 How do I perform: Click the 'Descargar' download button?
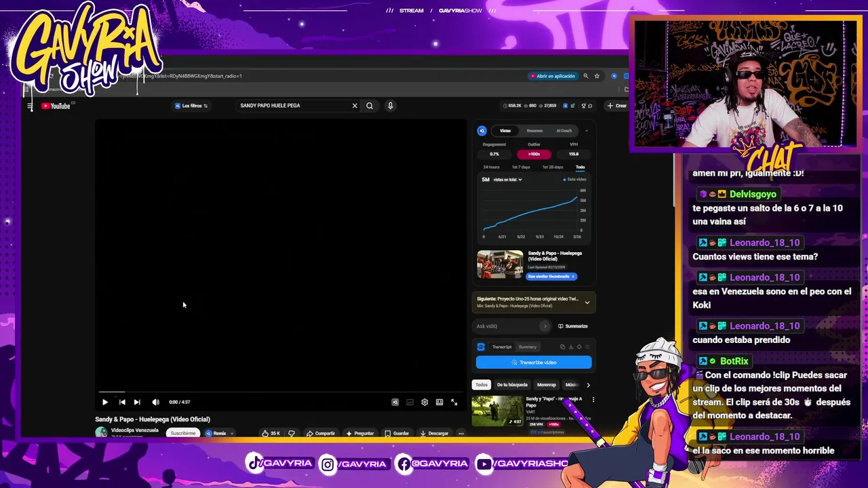[435, 433]
